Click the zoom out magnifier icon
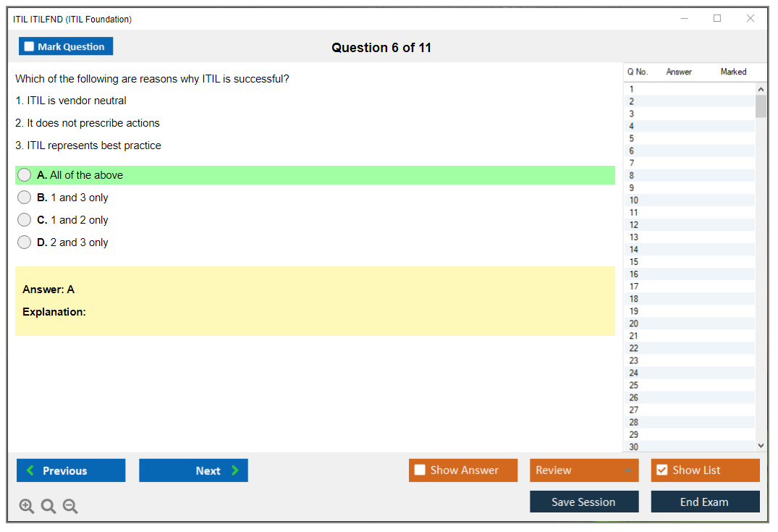The image size is (778, 532). [x=70, y=506]
